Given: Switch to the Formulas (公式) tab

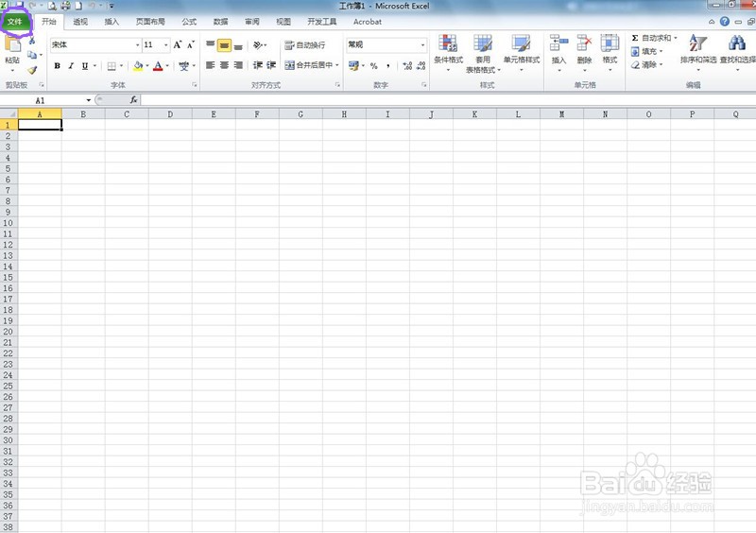Looking at the screenshot, I should click(189, 22).
